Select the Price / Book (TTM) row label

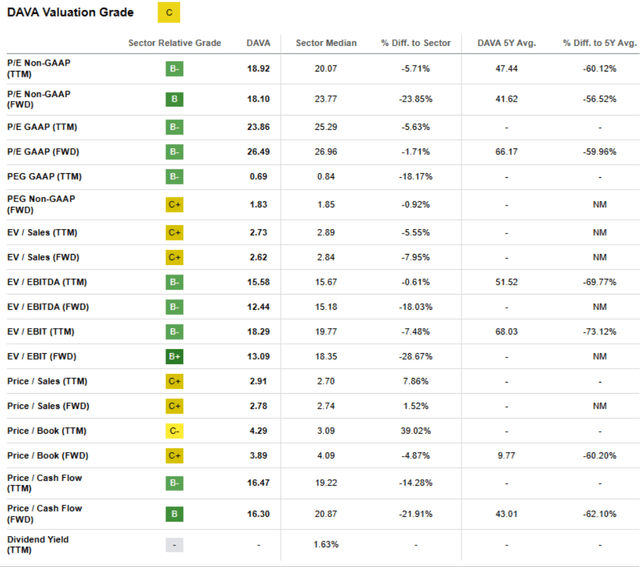coord(47,431)
